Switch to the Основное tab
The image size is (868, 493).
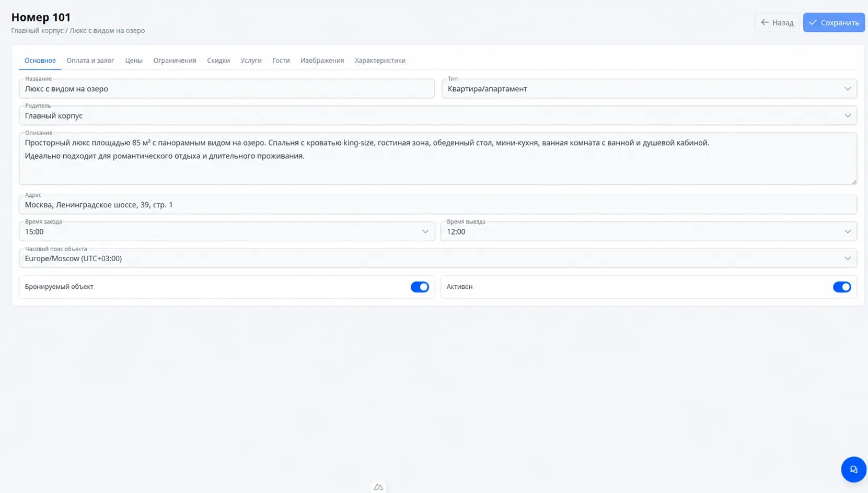tap(40, 61)
